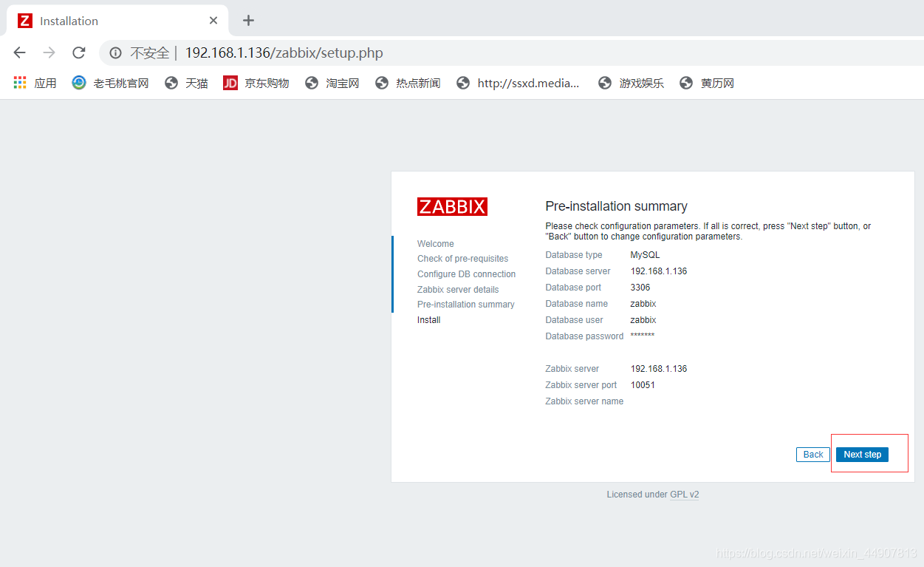This screenshot has width=924, height=567.
Task: Click the server port value 10051
Action: coord(642,385)
